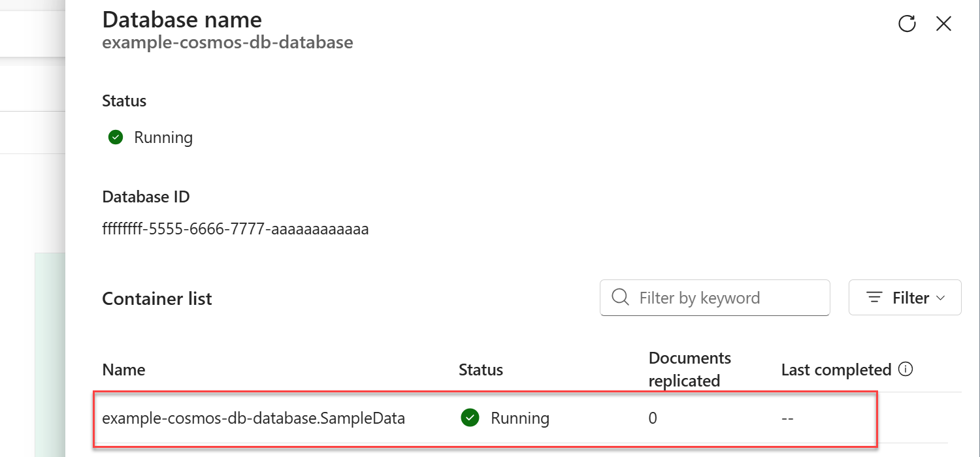Click the Database name heading
This screenshot has width=980, height=457.
[x=182, y=20]
